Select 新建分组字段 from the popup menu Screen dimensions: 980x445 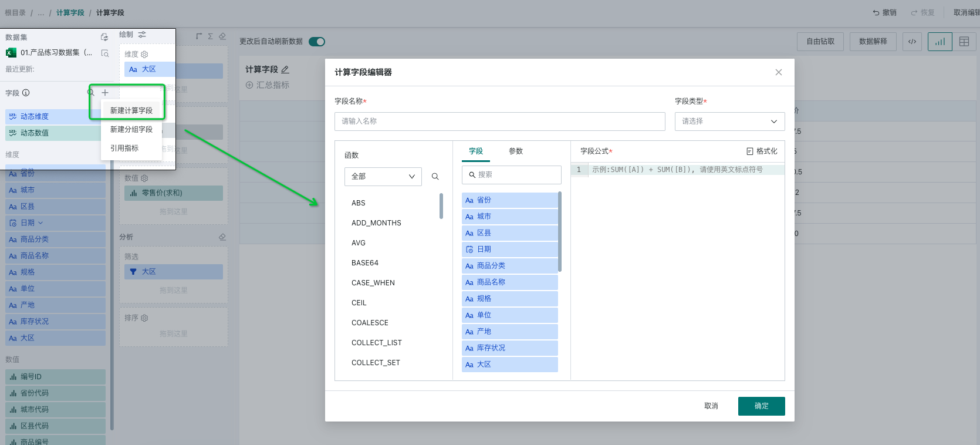point(131,129)
